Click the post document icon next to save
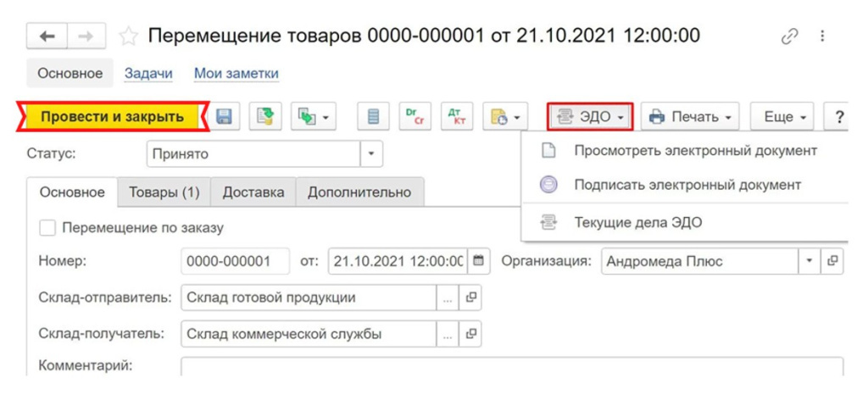The height and width of the screenshot is (395, 868). [266, 117]
